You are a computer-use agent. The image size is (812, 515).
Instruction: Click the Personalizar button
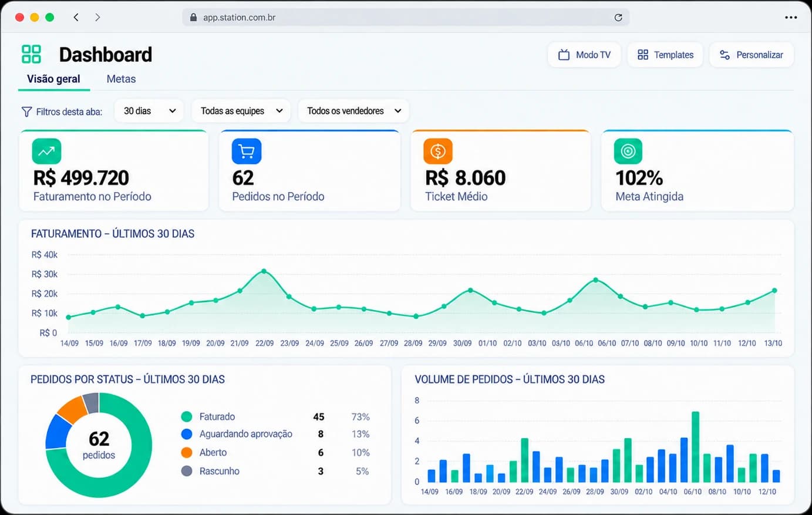[x=752, y=55]
